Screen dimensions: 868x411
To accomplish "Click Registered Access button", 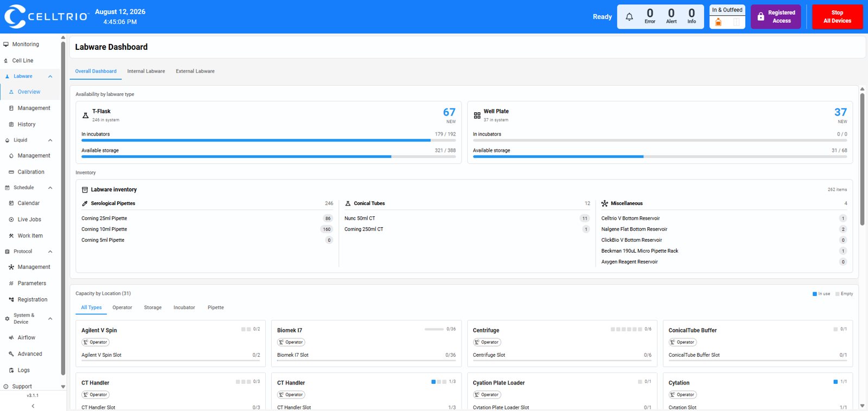I will click(776, 17).
